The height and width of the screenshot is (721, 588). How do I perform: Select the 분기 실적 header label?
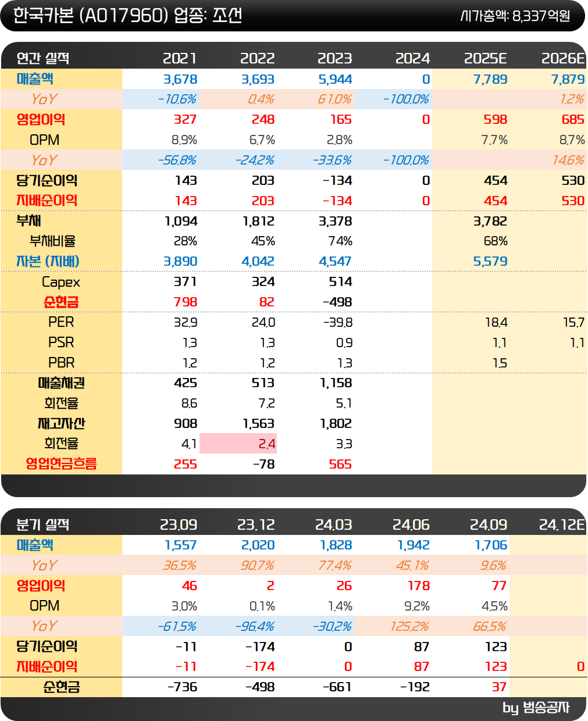43,524
